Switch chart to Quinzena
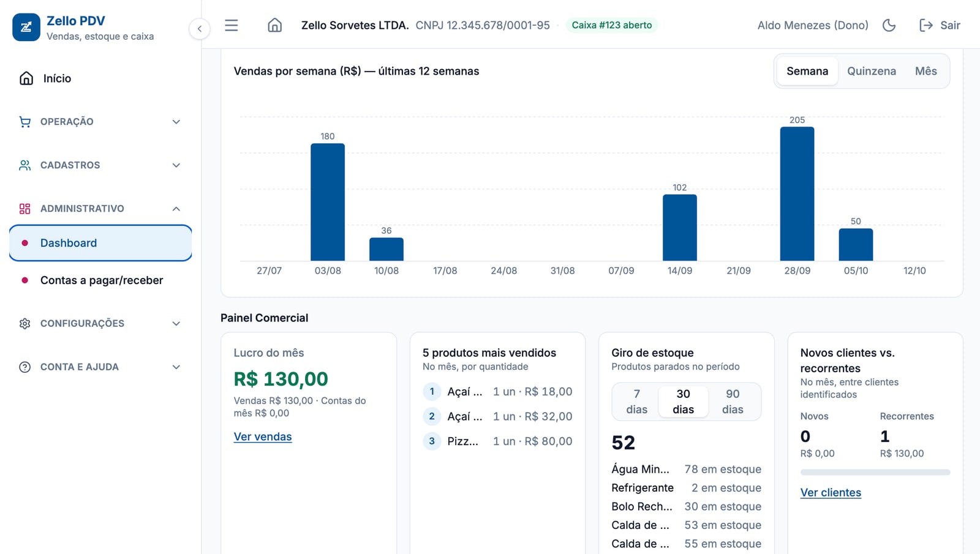The height and width of the screenshot is (554, 980). pos(872,71)
